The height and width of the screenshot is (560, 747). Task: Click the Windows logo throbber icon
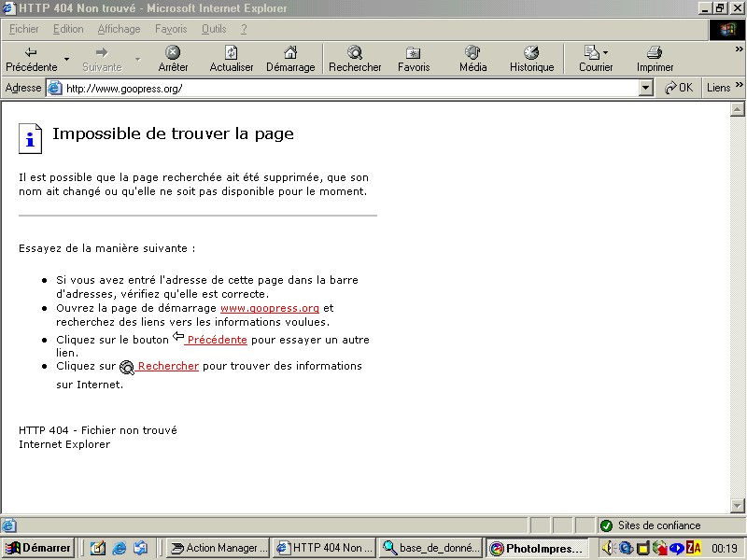tap(726, 30)
